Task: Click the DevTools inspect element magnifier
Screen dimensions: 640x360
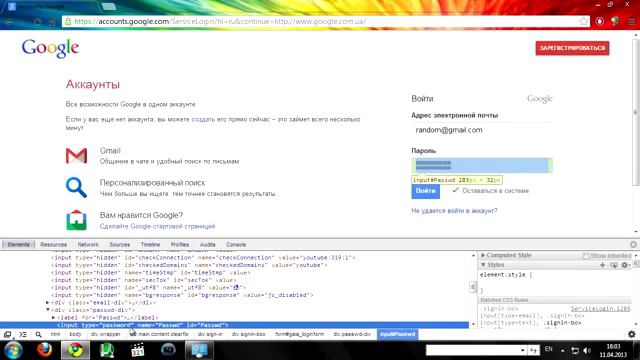Action: 38,334
